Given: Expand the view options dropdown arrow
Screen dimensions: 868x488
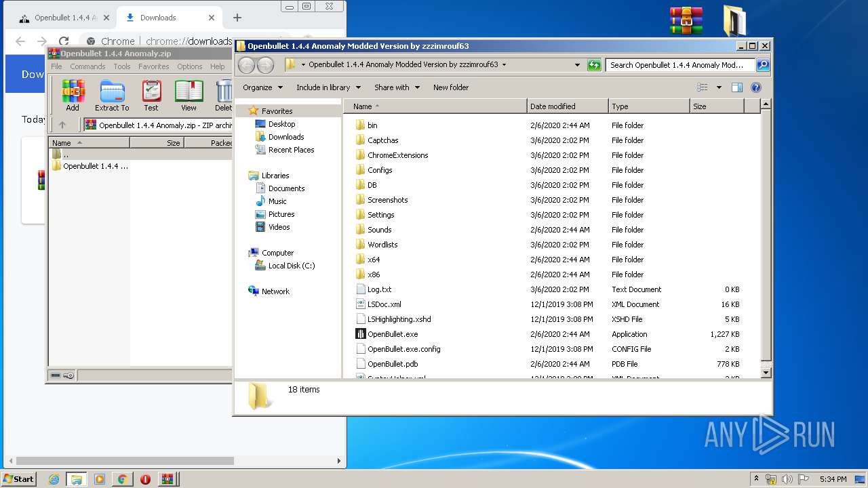Looking at the screenshot, I should pos(719,87).
